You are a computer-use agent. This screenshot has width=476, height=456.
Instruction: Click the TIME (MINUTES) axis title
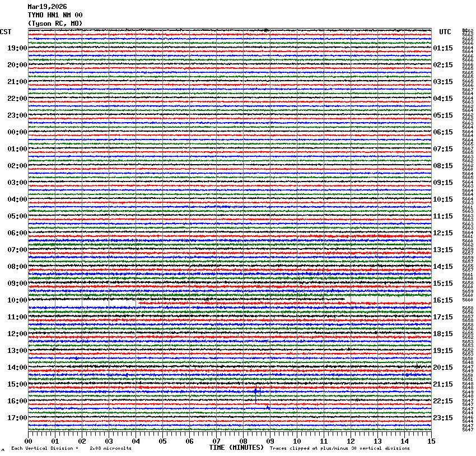[x=236, y=448]
